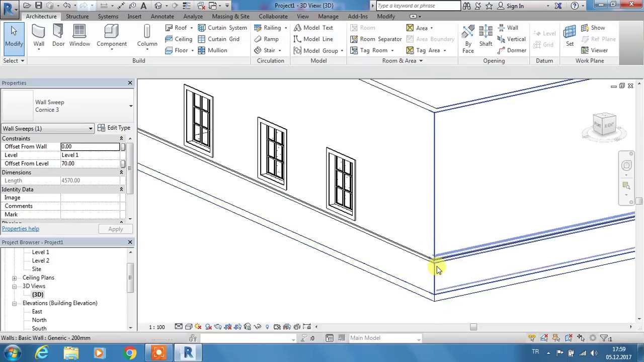Switch to the Insert ribbon tab
644x362 pixels.
tap(134, 17)
